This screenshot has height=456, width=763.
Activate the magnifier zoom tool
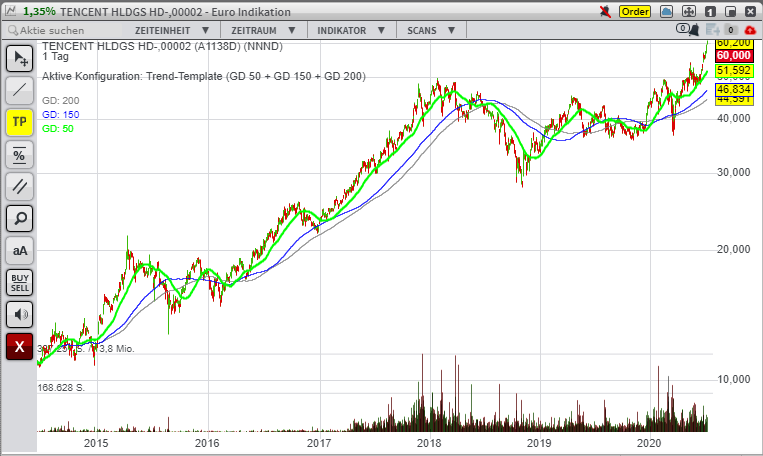[19, 219]
